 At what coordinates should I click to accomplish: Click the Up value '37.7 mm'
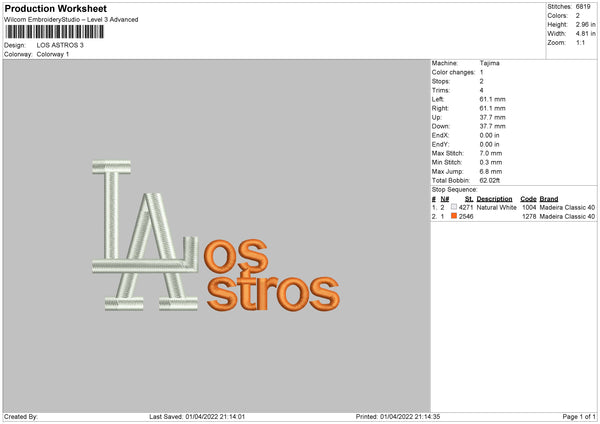(492, 117)
